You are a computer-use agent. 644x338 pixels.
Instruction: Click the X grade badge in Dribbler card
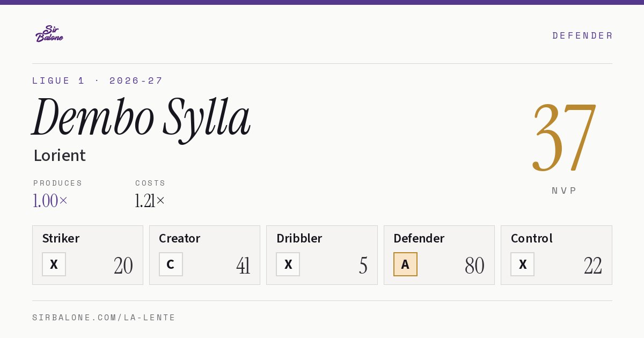(x=288, y=264)
